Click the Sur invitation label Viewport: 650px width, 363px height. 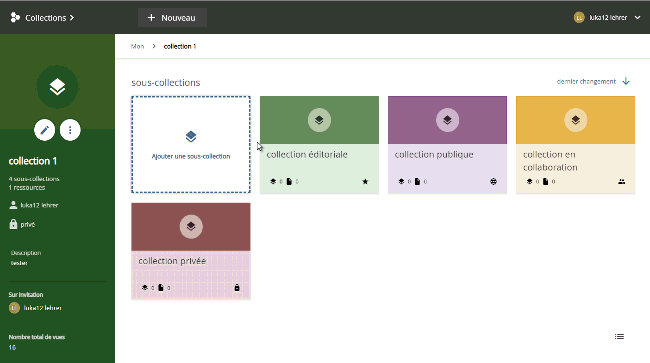(x=26, y=295)
